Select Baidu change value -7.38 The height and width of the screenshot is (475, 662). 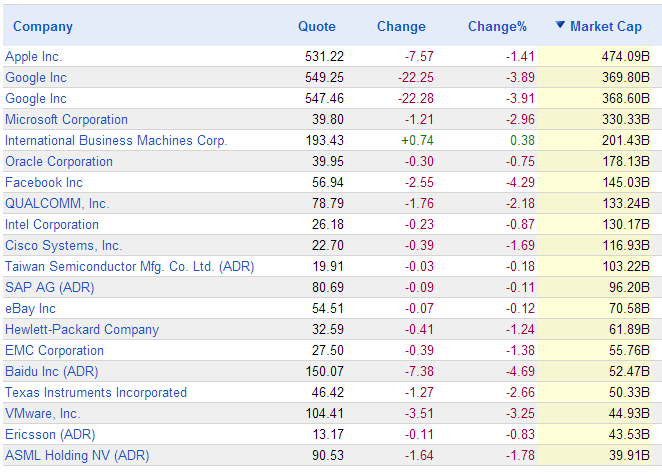(419, 372)
